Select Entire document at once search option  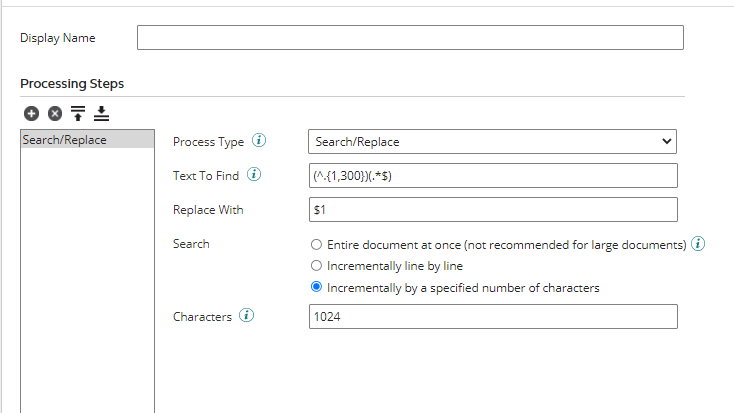click(317, 244)
